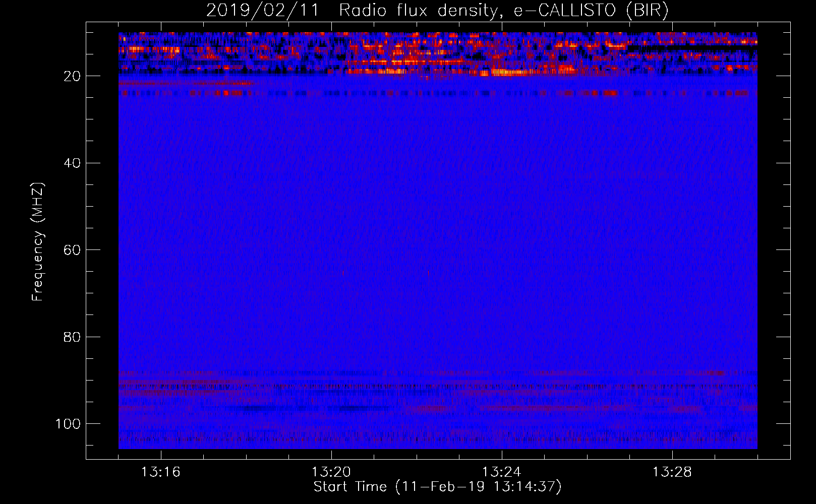
Task: Click the 'Start Time (11-Feb-19 13:14:37)' label
Action: coord(437,487)
